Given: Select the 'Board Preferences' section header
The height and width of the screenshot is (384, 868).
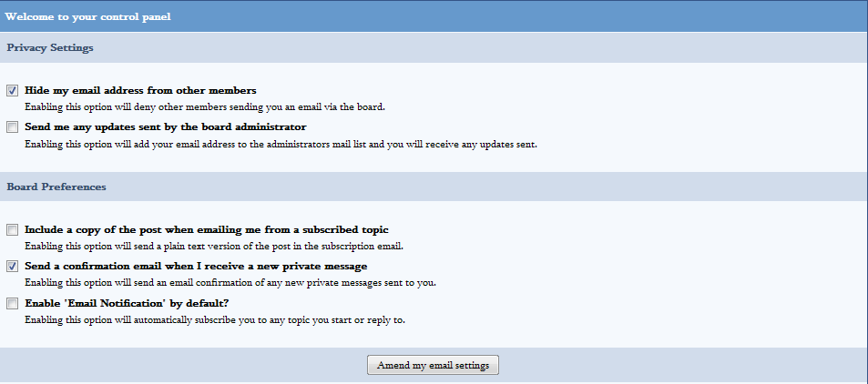Looking at the screenshot, I should 56,187.
